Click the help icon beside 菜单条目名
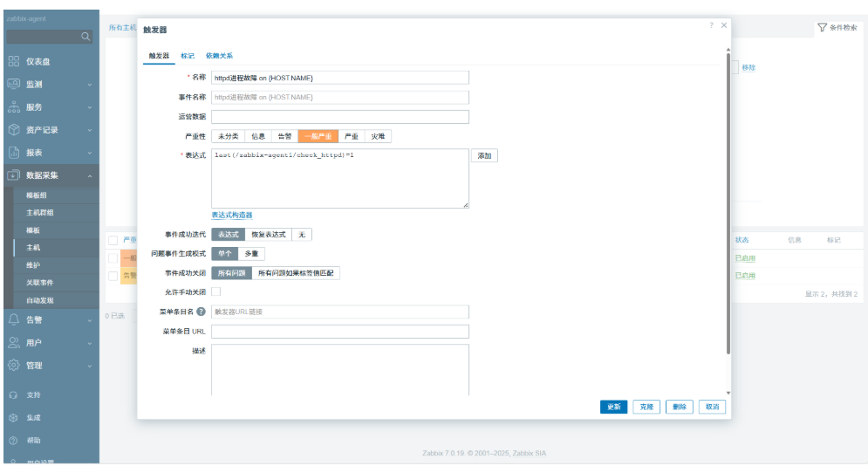868x473 pixels. (x=201, y=312)
